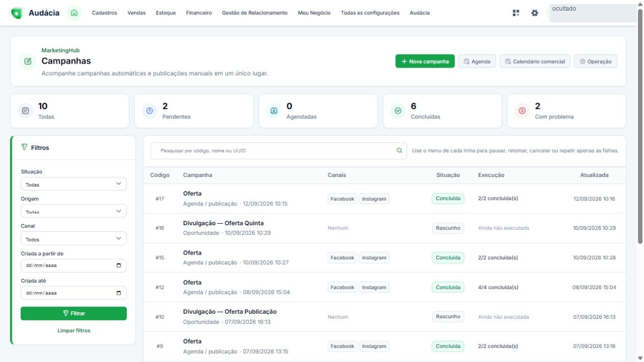Screen dimensions: 644x362
Task: Go to home via the house icon
Action: coord(74,13)
